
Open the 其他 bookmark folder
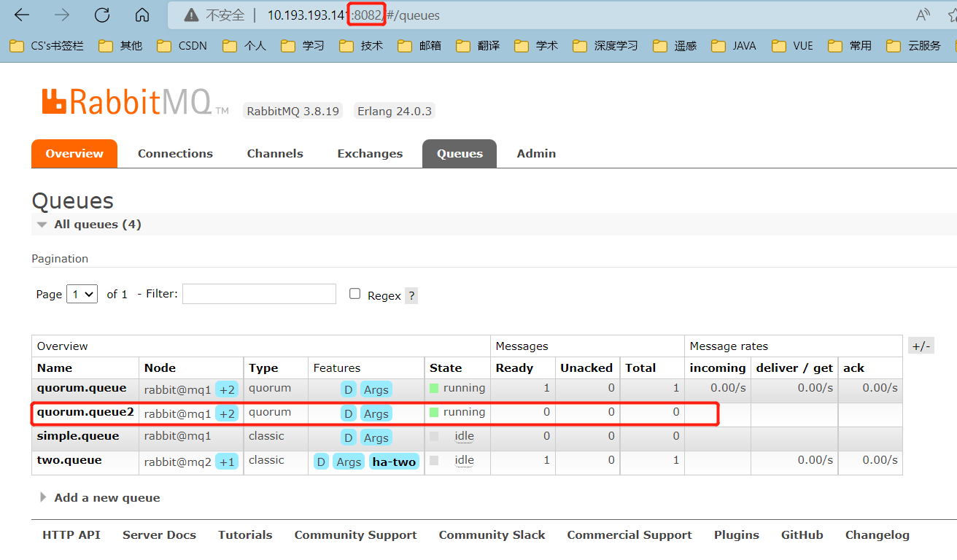(120, 46)
